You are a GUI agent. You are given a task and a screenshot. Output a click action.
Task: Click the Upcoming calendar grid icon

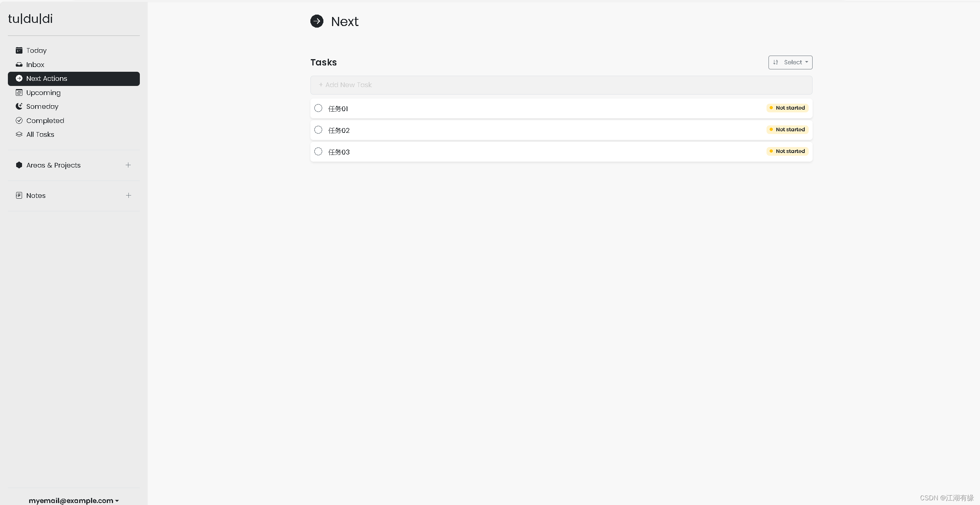[x=19, y=93]
